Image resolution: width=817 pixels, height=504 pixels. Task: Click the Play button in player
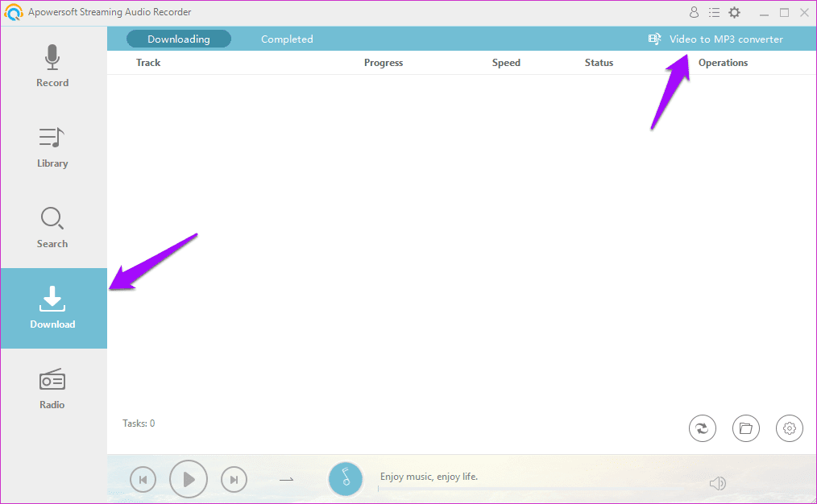click(x=189, y=479)
